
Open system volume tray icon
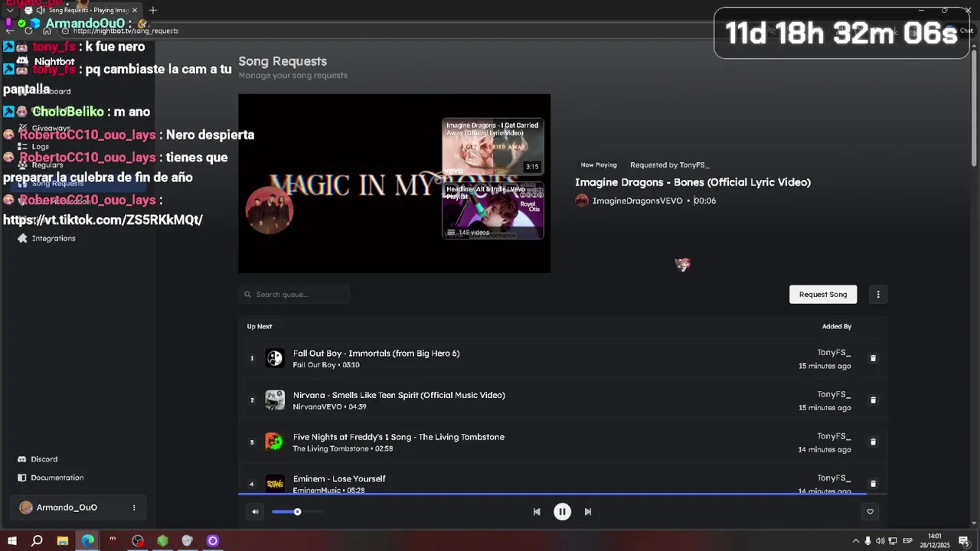[x=880, y=541]
